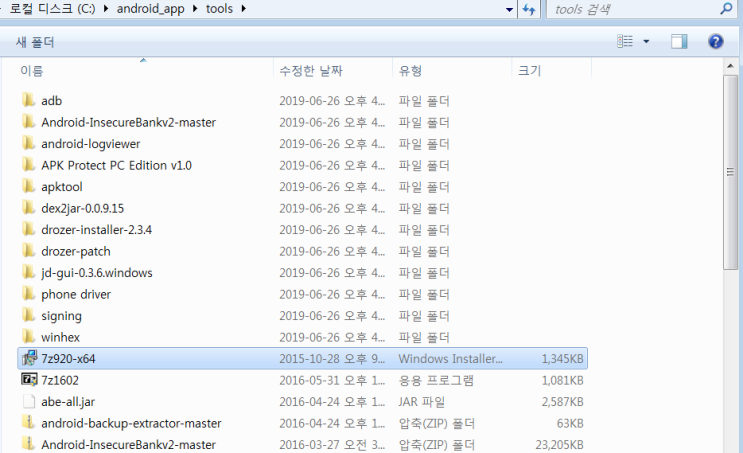Open the adb folder icon

click(x=28, y=100)
